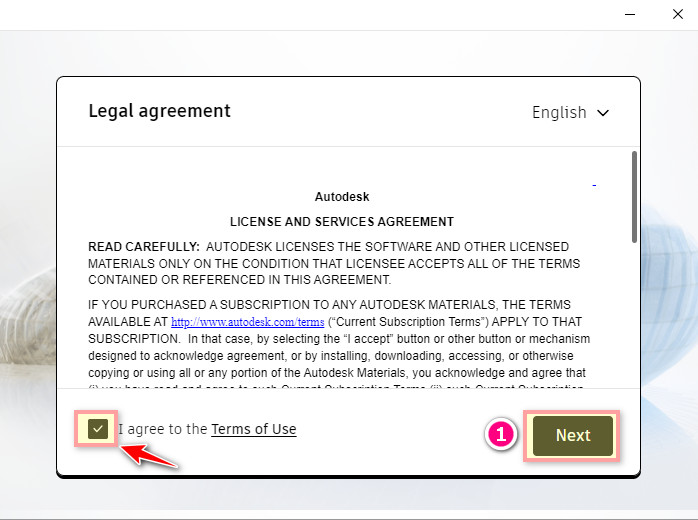Click the red arrow annotation
698x520 pixels.
tap(150, 457)
